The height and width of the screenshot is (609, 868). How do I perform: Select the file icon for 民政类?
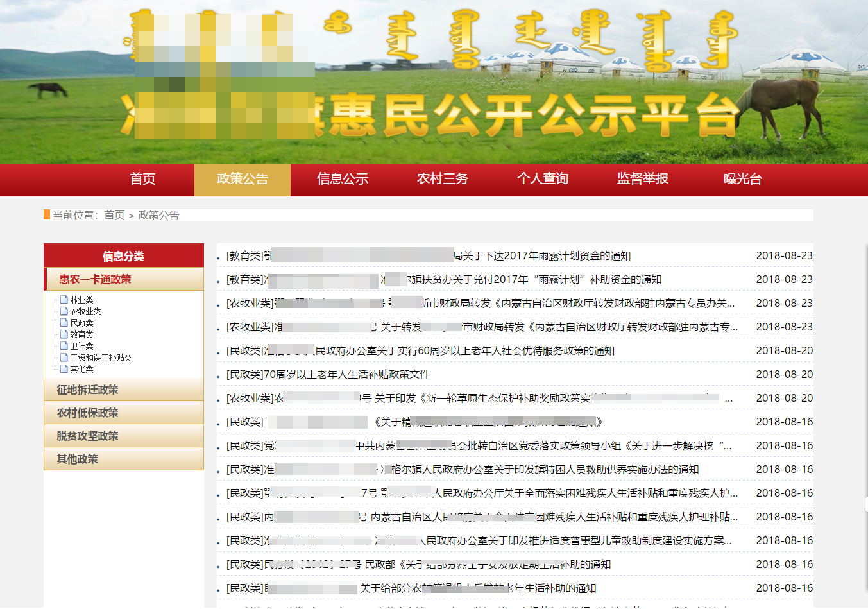pyautogui.click(x=64, y=323)
